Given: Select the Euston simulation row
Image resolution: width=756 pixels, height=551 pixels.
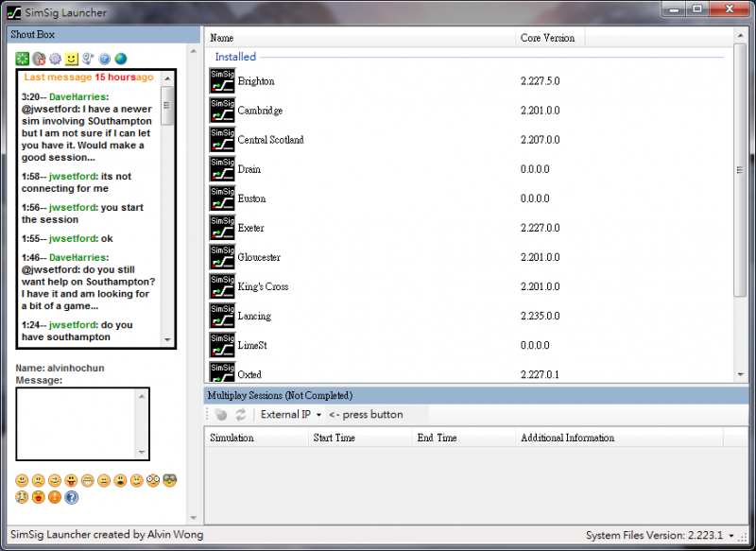Looking at the screenshot, I should pos(470,198).
